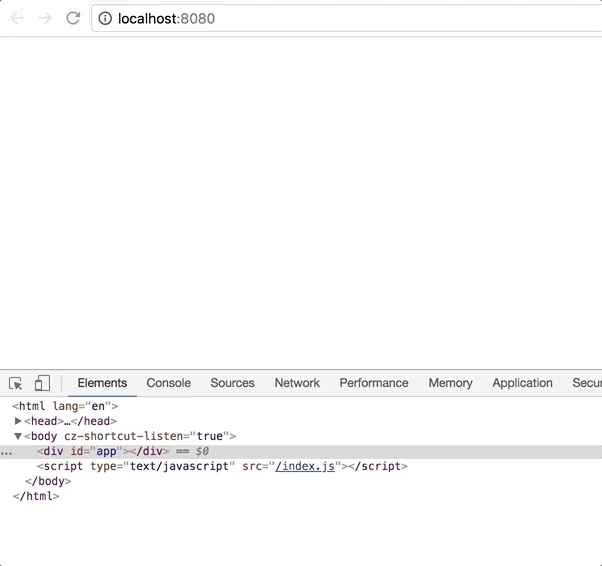Select the html lang="en" line
This screenshot has width=602, height=566.
click(x=65, y=406)
